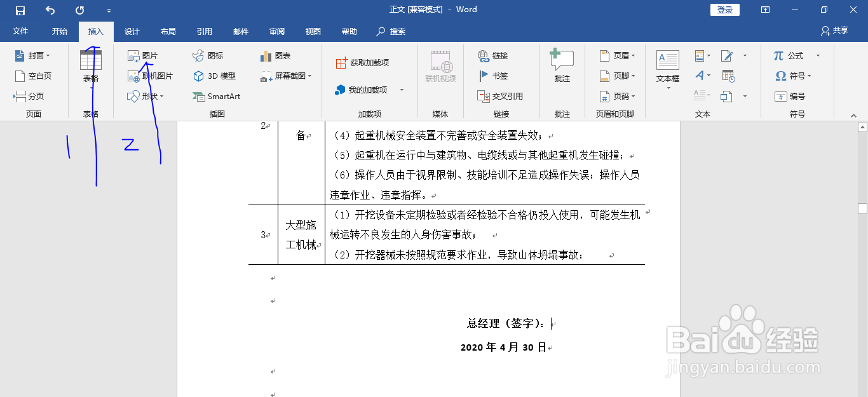Open the 邮件 ribbon tab
The image size is (868, 397).
(x=241, y=30)
